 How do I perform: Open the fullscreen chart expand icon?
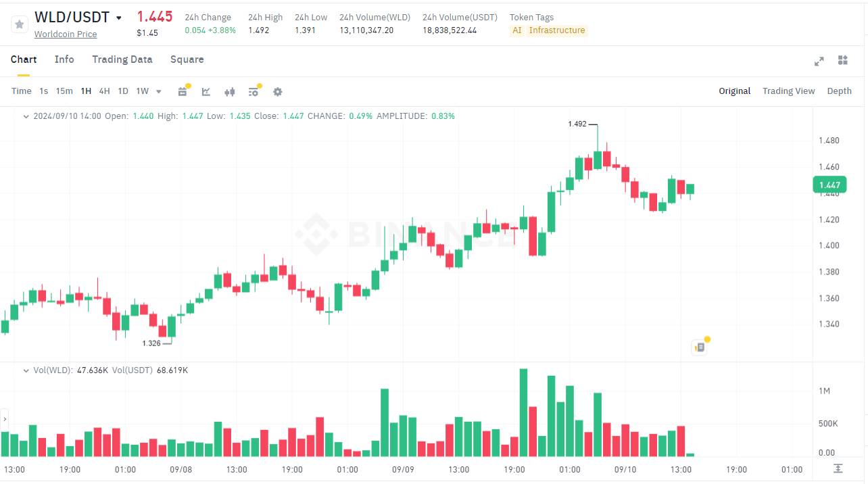click(819, 61)
